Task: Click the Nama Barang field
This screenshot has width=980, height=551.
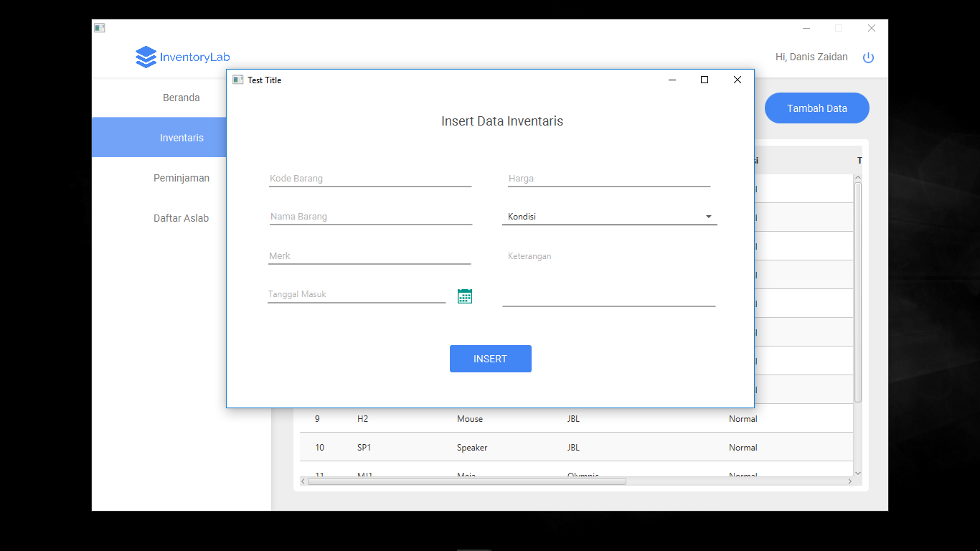Action: [x=369, y=216]
